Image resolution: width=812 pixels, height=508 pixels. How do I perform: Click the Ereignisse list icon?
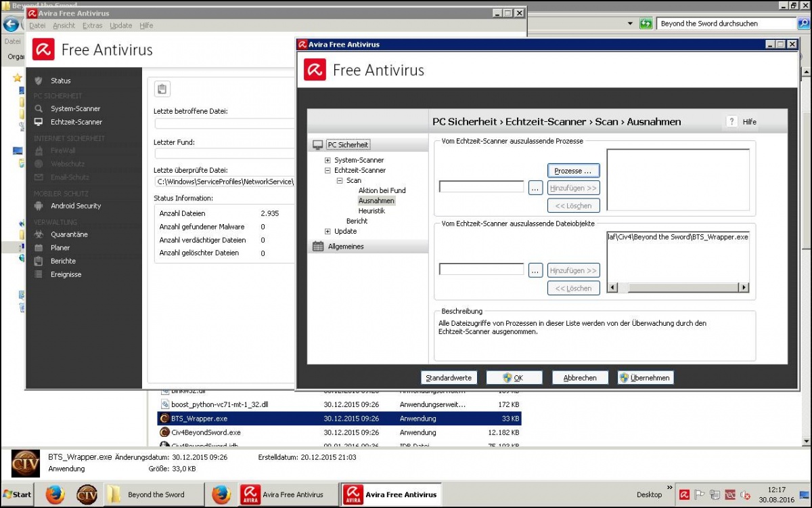pyautogui.click(x=39, y=274)
